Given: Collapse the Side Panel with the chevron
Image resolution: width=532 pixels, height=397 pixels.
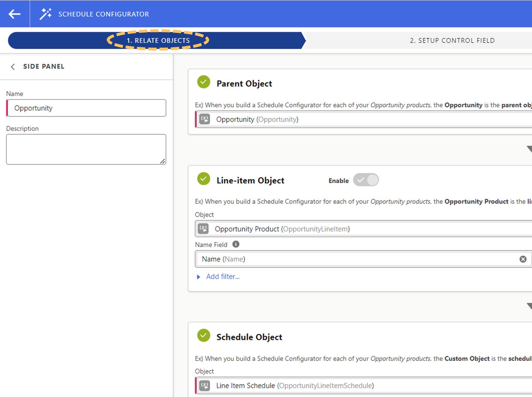Looking at the screenshot, I should click(x=13, y=67).
